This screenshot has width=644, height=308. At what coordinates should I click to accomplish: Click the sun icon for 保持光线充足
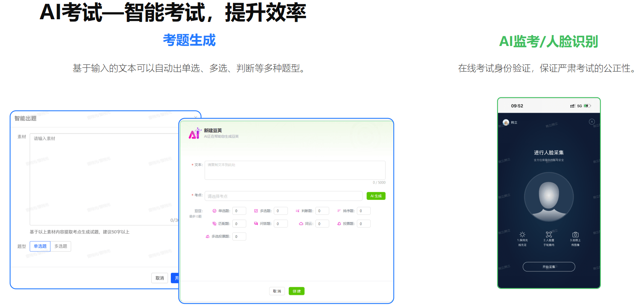click(x=522, y=234)
